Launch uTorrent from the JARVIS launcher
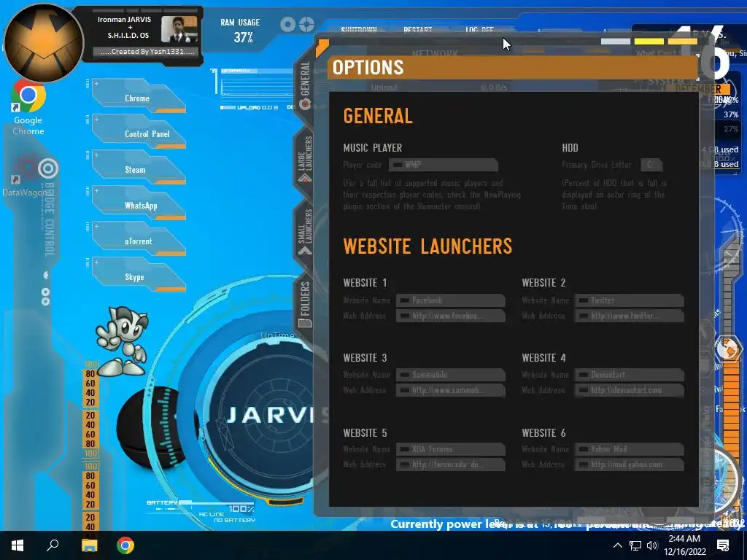The height and width of the screenshot is (560, 747). tap(139, 238)
